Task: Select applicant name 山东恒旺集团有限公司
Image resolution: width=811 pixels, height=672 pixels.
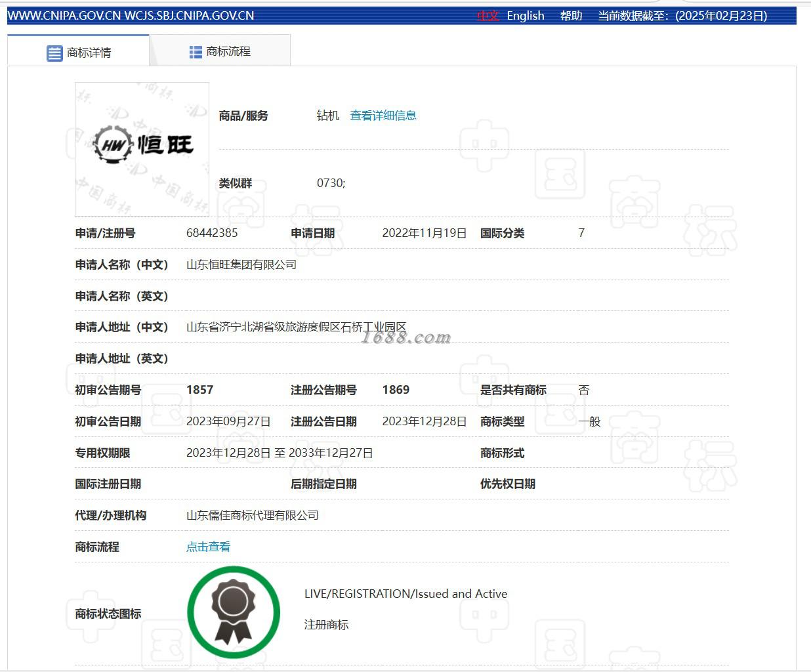Action: [241, 264]
